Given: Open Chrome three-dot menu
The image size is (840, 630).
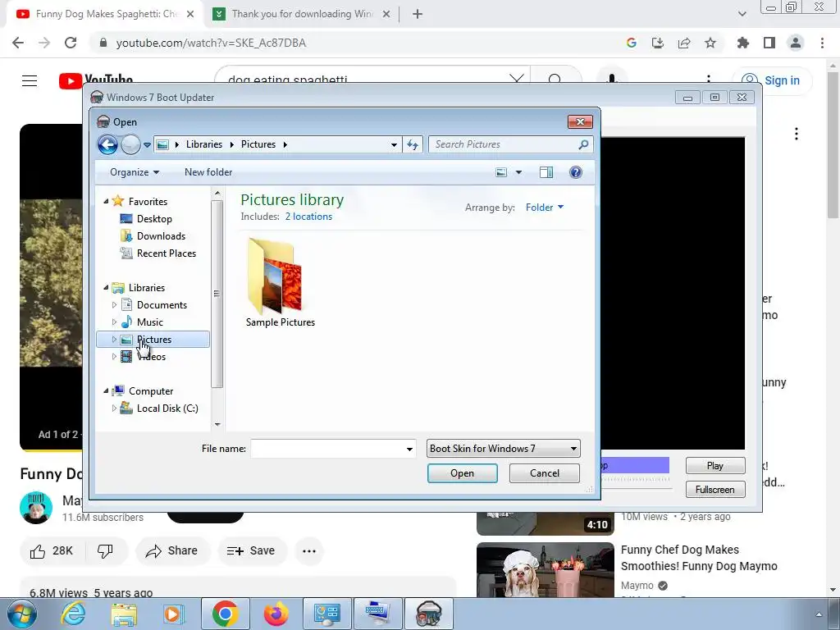Looking at the screenshot, I should point(822,43).
